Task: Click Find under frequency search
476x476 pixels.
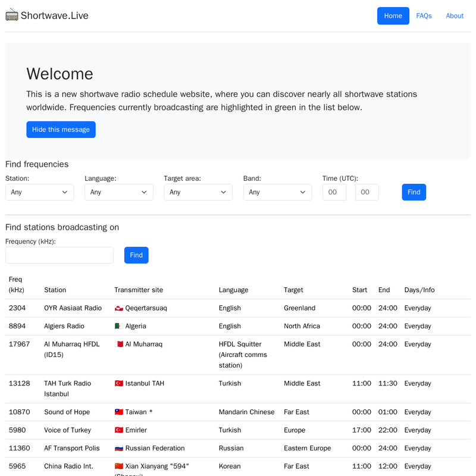Action: (136, 255)
